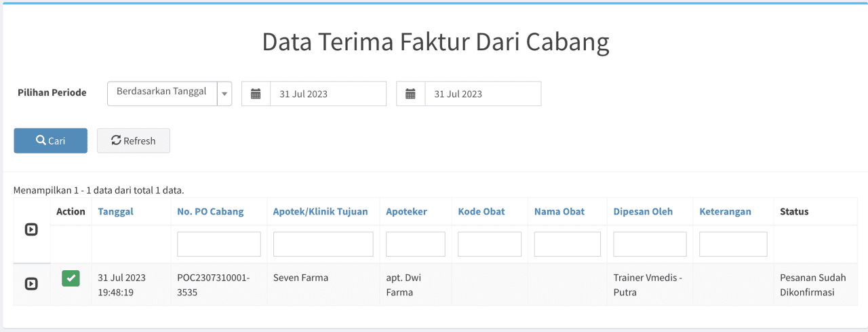Click the green confirm checkmark action icon
This screenshot has height=332, width=868.
71,278
